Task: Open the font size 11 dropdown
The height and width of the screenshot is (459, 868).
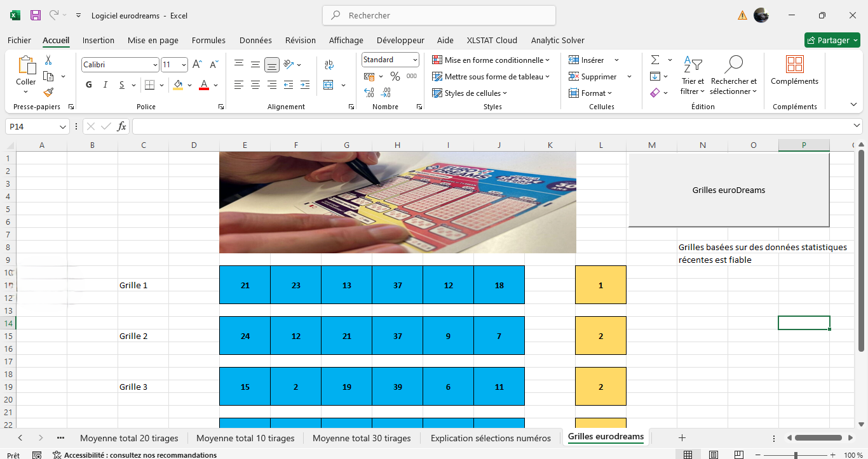Action: click(184, 65)
